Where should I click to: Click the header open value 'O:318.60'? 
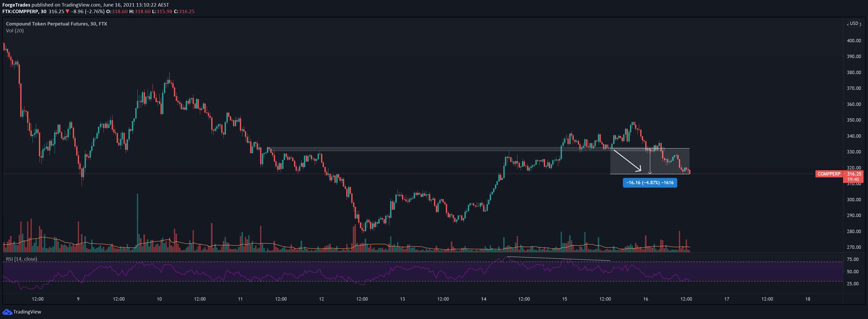117,12
